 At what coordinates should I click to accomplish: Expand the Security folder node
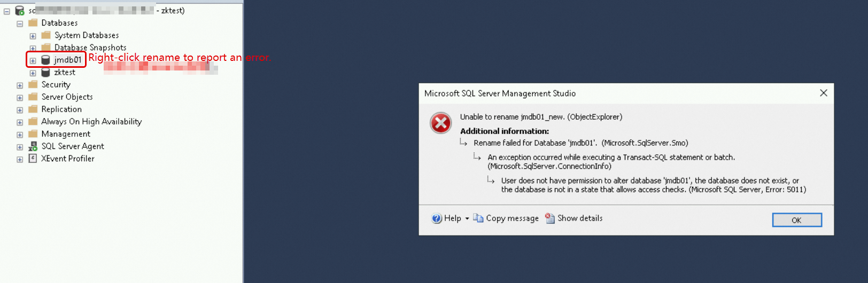pyautogui.click(x=20, y=85)
